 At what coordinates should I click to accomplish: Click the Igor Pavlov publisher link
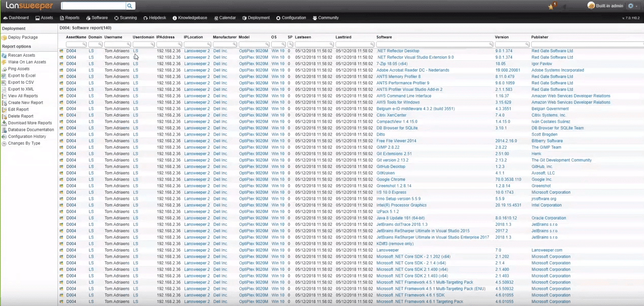(x=542, y=64)
